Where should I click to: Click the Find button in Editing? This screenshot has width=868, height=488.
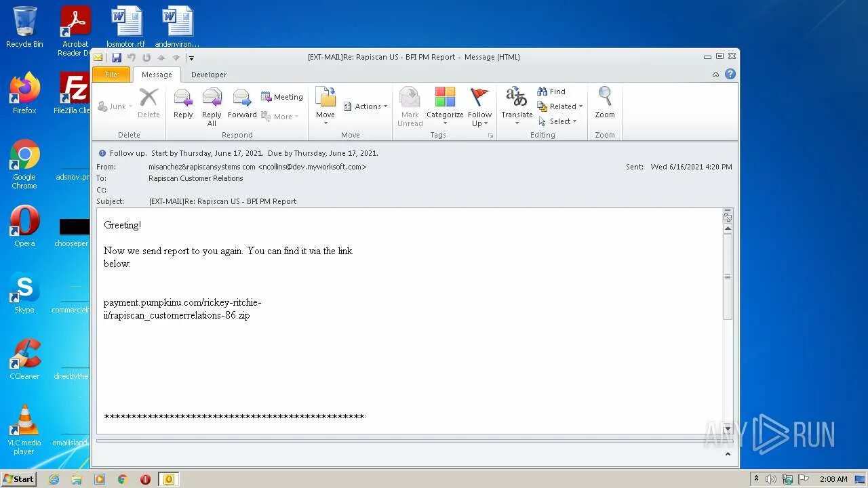click(551, 91)
